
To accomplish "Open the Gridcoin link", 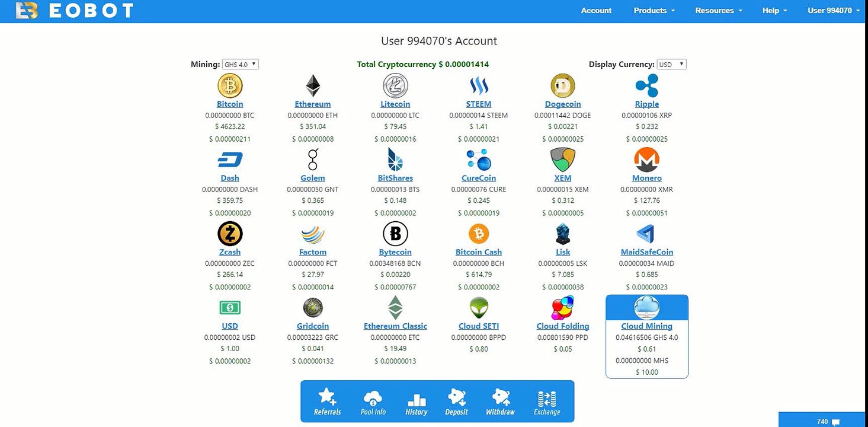I will [x=313, y=327].
